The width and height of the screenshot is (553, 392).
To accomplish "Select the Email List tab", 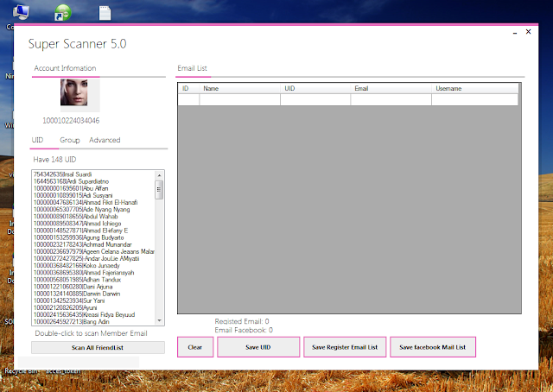I will tap(192, 68).
